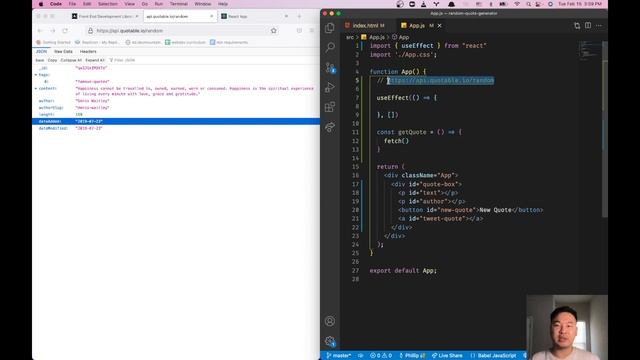The image size is (640, 360).
Task: Select the dateModified row in JSON viewer
Action: (176, 128)
